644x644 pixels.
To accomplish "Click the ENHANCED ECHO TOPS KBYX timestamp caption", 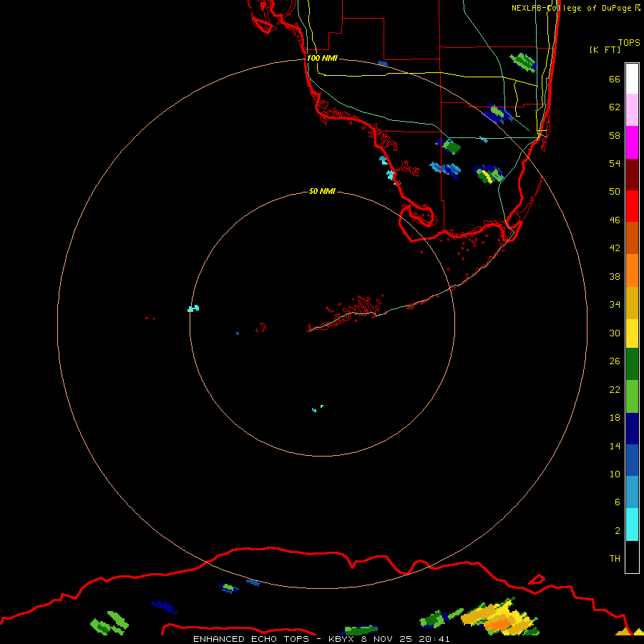I will (321, 639).
